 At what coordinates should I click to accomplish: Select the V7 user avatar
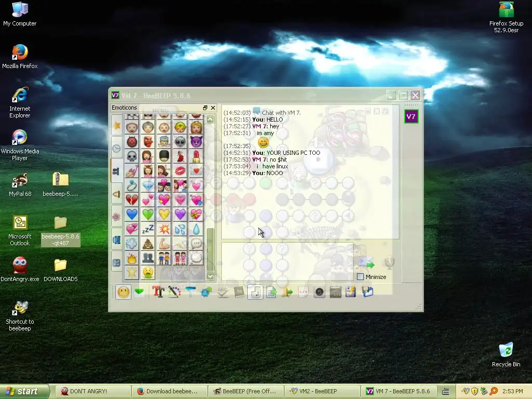point(411,117)
